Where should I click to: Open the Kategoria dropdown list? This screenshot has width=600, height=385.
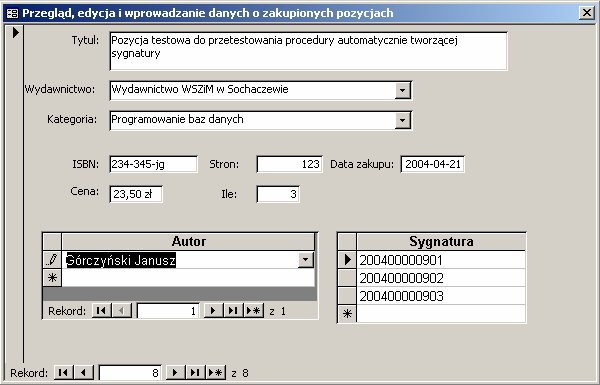[x=403, y=121]
